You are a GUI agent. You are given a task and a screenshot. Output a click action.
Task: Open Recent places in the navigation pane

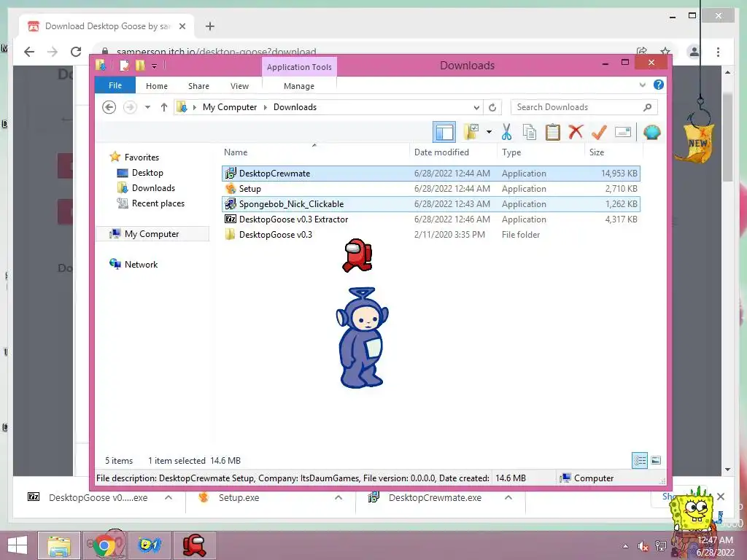point(158,203)
